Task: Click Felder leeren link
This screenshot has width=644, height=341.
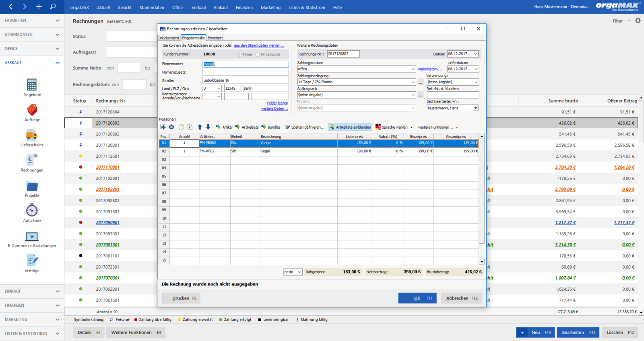Action: point(277,103)
